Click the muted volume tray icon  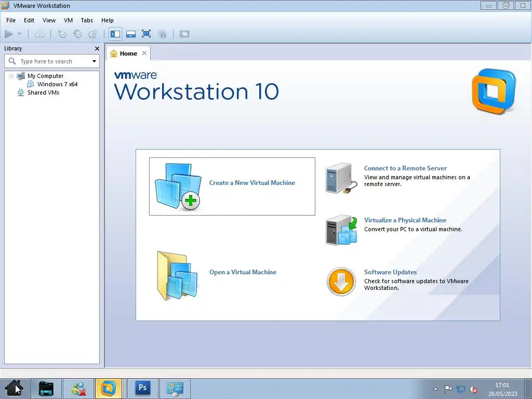point(473,389)
